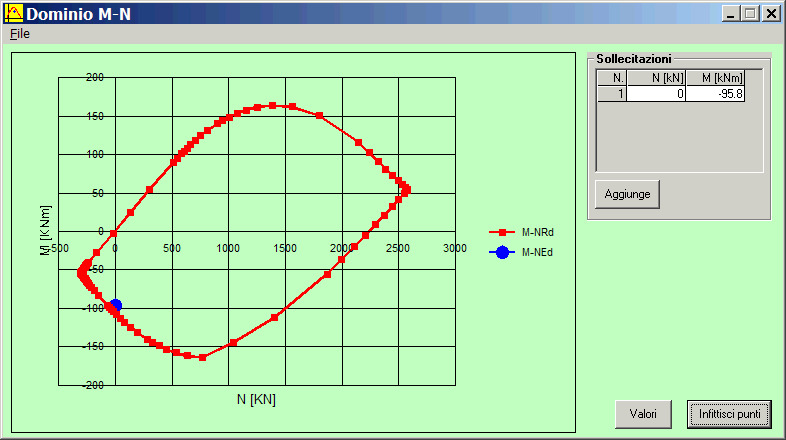Select the N [kN] cell with value 0
The width and height of the screenshot is (786, 440).
pyautogui.click(x=656, y=94)
